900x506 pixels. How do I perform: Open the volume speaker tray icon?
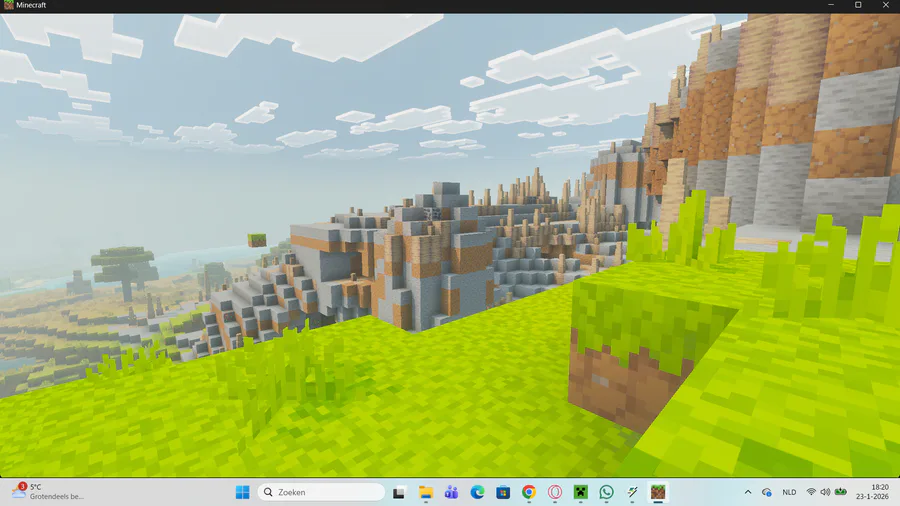(825, 492)
